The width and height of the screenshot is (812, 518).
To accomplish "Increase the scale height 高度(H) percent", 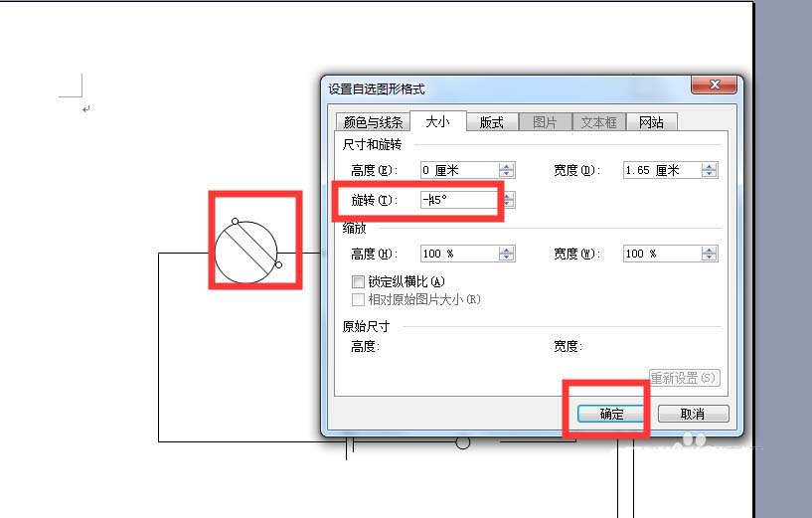I will [x=507, y=250].
